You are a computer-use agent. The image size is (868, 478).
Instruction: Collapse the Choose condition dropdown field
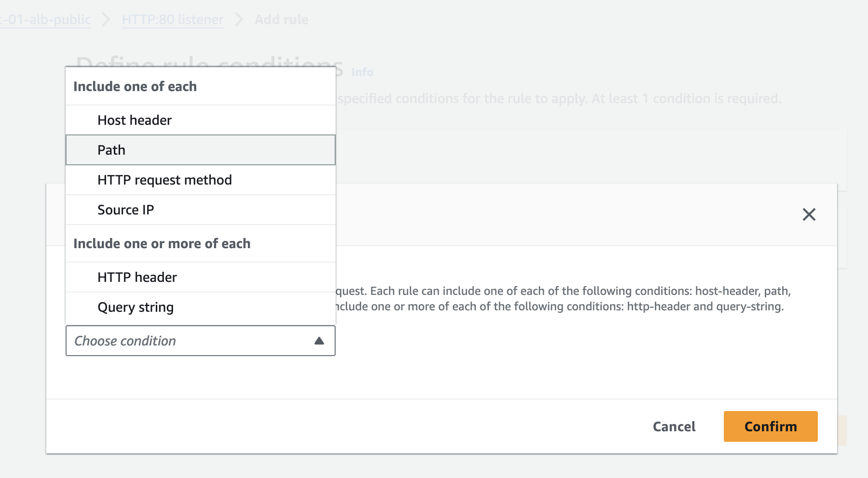pos(200,341)
